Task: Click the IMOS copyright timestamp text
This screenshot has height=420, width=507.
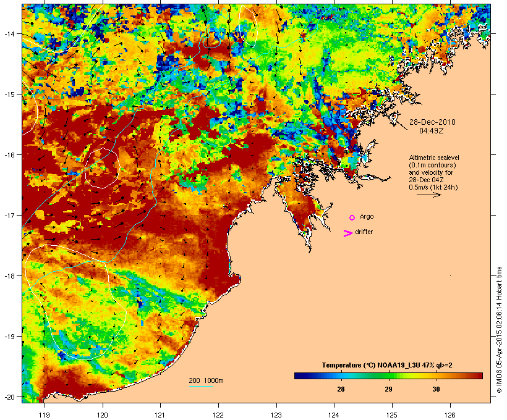Action: point(499,330)
